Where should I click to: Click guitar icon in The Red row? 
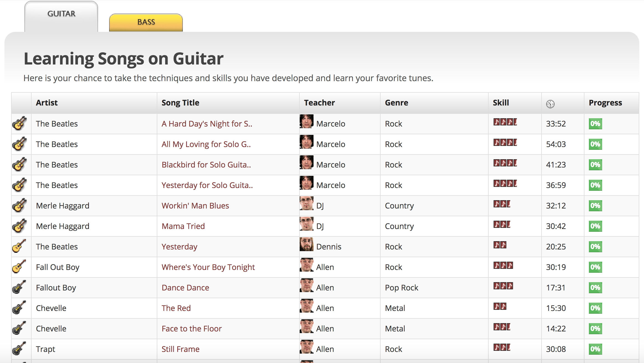(x=19, y=308)
